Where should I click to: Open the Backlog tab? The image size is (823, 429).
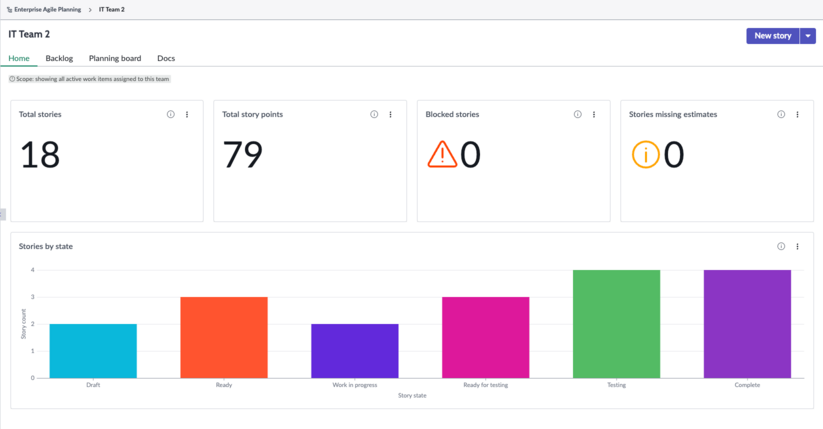(59, 58)
